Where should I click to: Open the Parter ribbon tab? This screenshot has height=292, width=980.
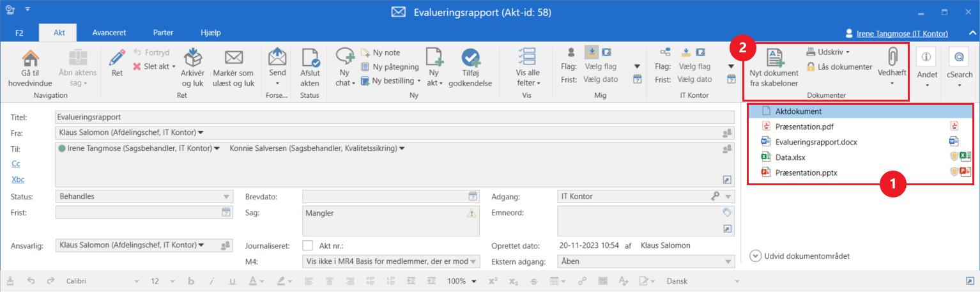pyautogui.click(x=163, y=33)
